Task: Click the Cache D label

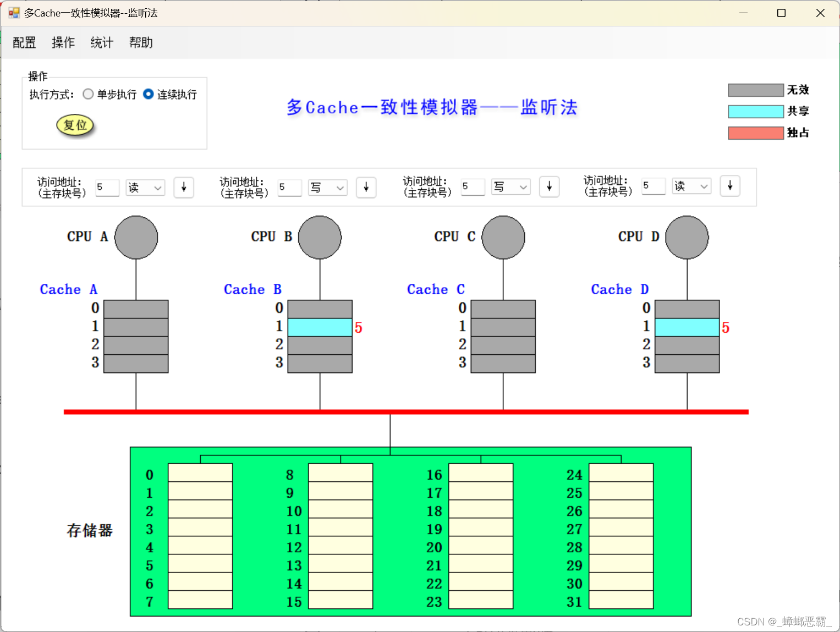Action: [x=620, y=289]
